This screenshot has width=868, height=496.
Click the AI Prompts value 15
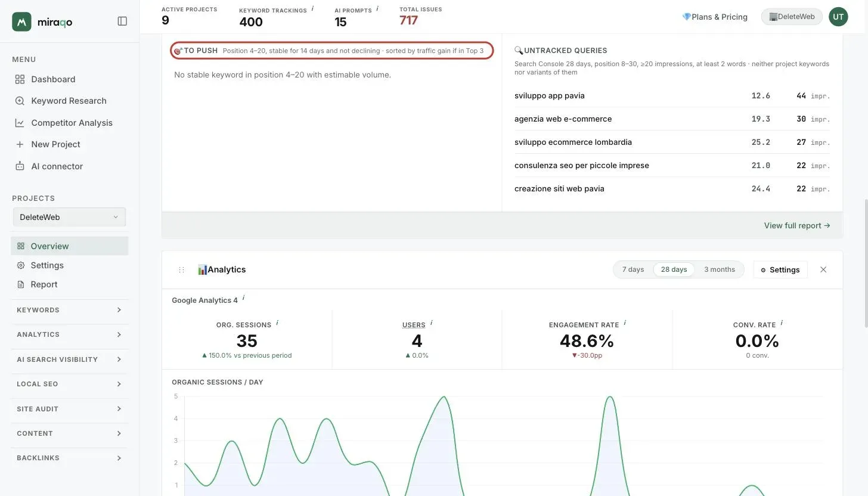tap(340, 22)
